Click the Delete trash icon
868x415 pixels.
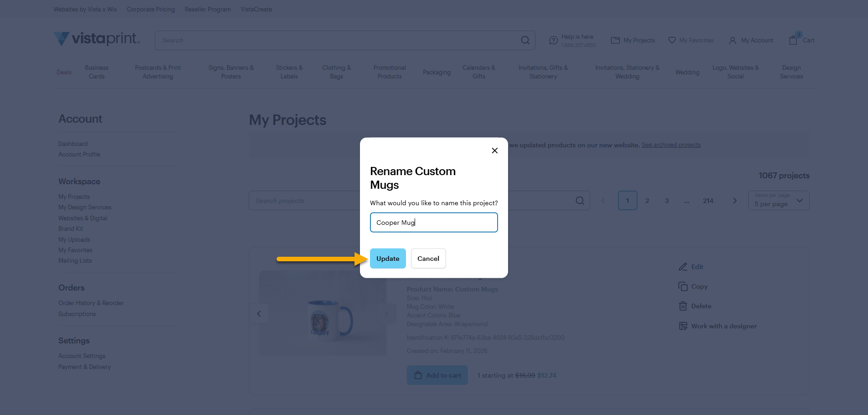(683, 306)
